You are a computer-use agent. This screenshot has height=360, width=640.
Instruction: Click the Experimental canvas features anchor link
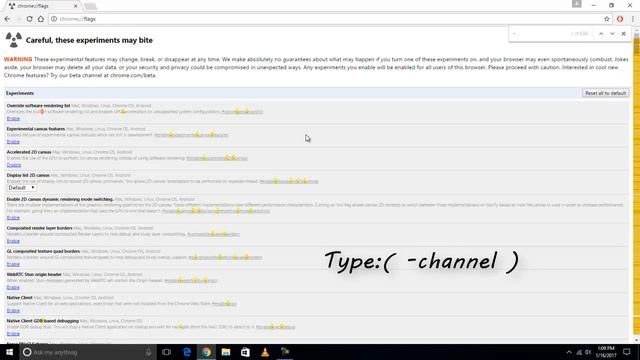click(191, 135)
